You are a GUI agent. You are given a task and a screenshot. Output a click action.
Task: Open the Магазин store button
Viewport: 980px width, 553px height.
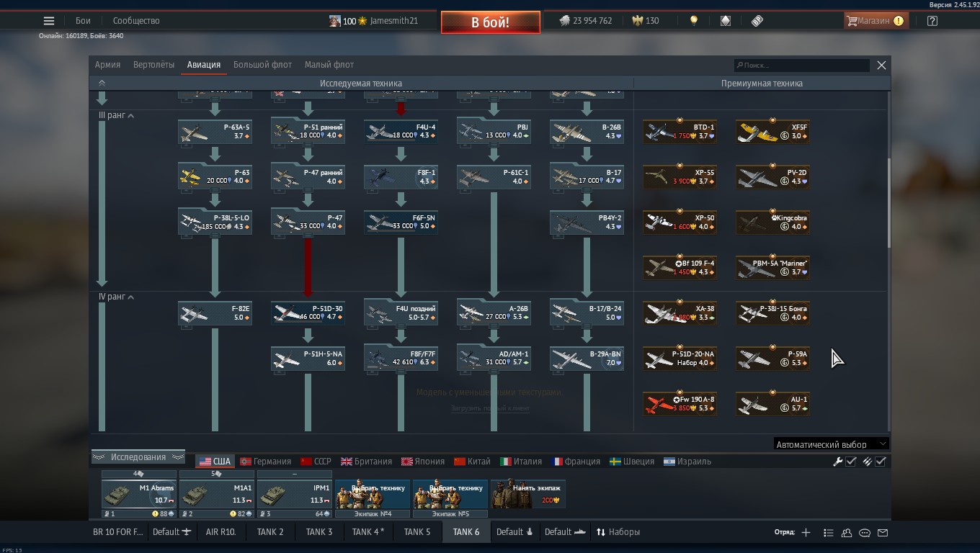pos(875,21)
